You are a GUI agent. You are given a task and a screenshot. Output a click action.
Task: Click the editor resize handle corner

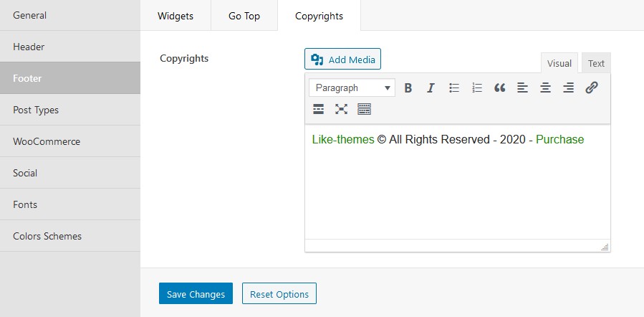605,247
